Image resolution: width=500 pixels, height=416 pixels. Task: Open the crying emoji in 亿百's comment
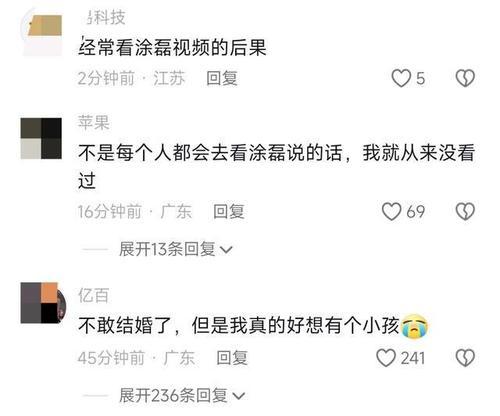pos(414,326)
